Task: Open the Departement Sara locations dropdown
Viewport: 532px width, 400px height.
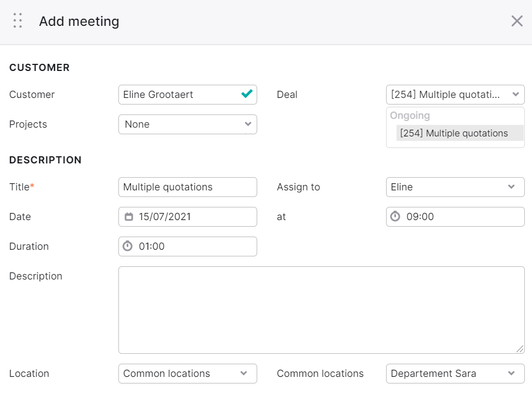Action: click(455, 374)
